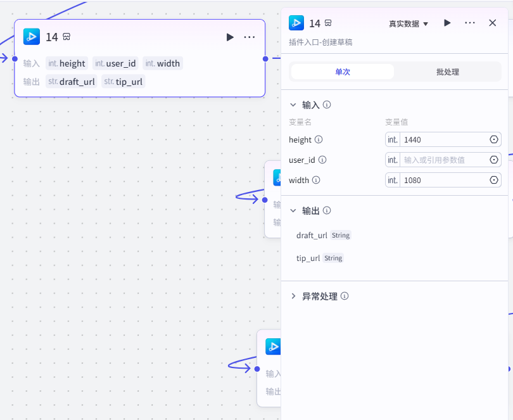The height and width of the screenshot is (420, 513).
Task: Collapse the 输入 section
Action: point(293,105)
